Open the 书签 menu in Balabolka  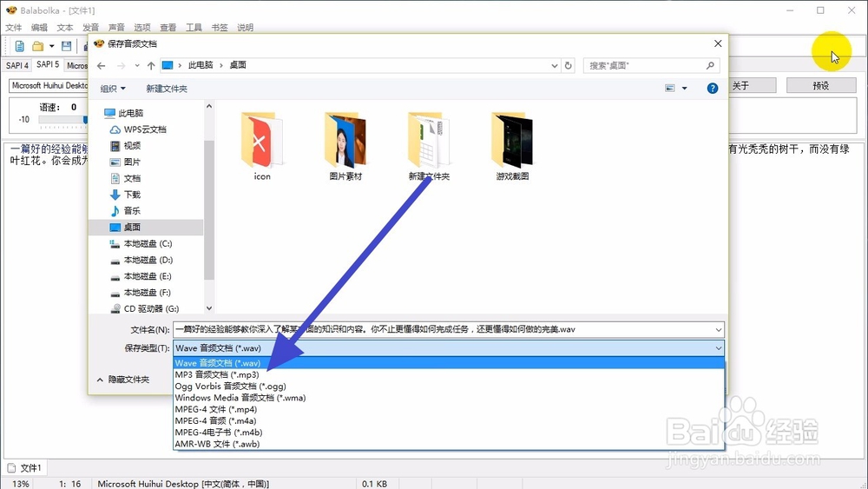click(220, 28)
